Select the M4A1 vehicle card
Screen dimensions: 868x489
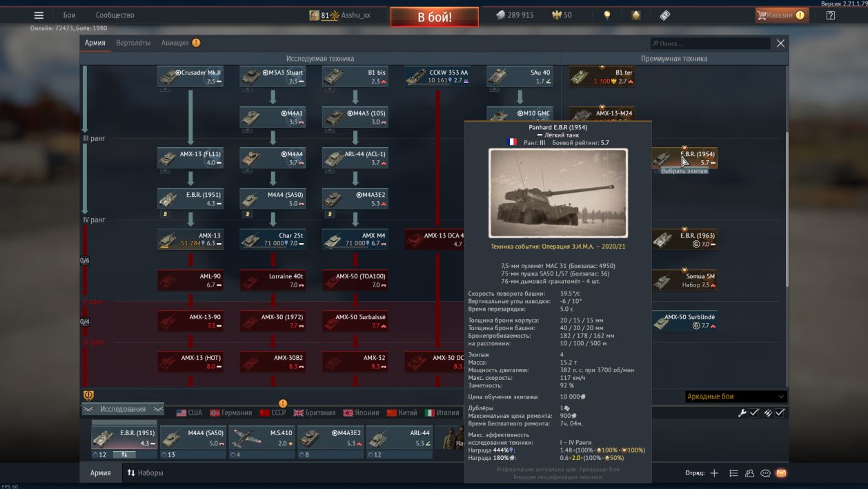[273, 117]
